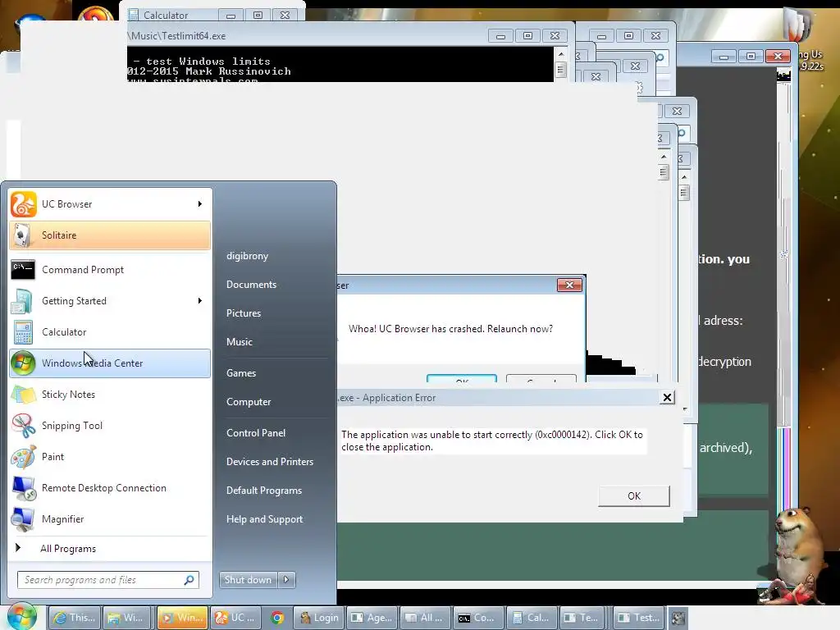Click rightmost taskbar icon after Test...
The image size is (840, 630).
coord(678,619)
